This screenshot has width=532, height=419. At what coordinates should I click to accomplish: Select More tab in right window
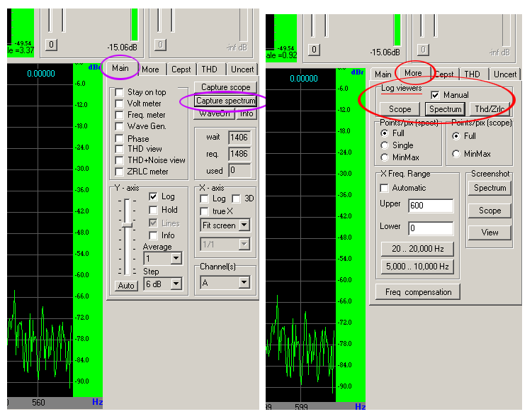[x=413, y=73]
